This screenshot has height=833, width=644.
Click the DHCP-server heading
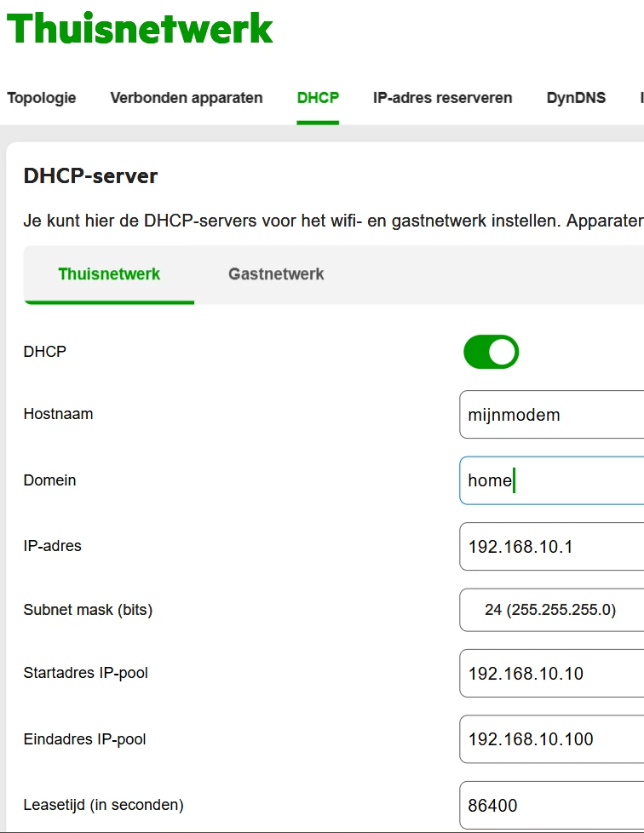90,175
